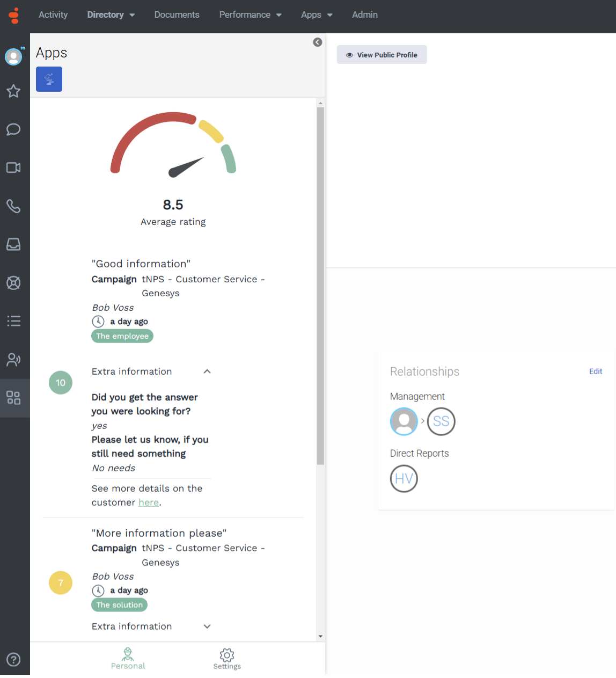Screen dimensions: 616x678
Task: Open list queue icon in sidebar
Action: pyautogui.click(x=13, y=321)
